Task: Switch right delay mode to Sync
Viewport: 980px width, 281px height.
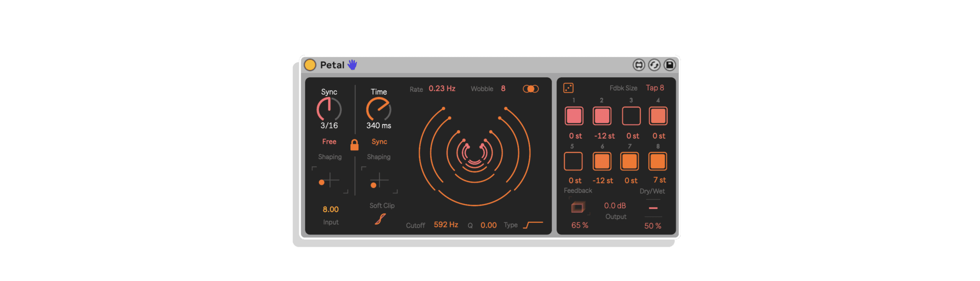Action: (379, 142)
